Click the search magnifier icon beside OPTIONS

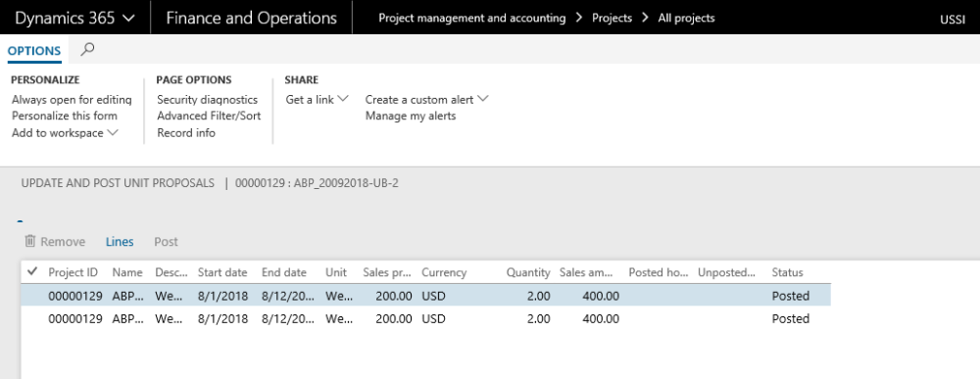pyautogui.click(x=87, y=49)
